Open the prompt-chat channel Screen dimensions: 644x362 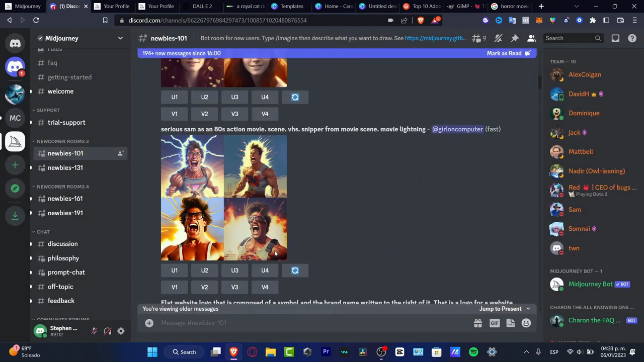(66, 273)
